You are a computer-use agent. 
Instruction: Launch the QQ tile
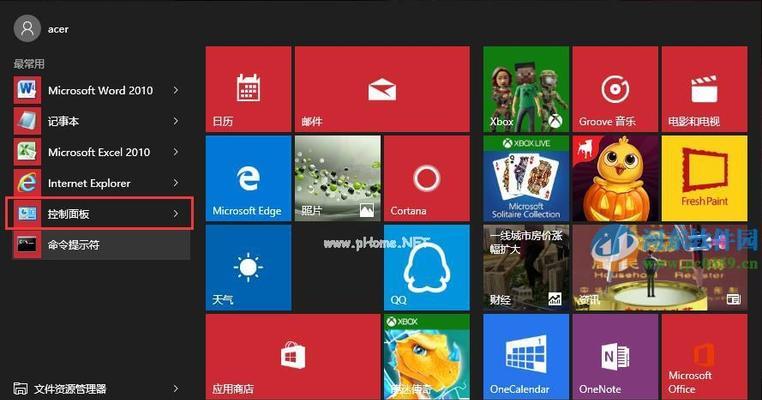click(427, 267)
